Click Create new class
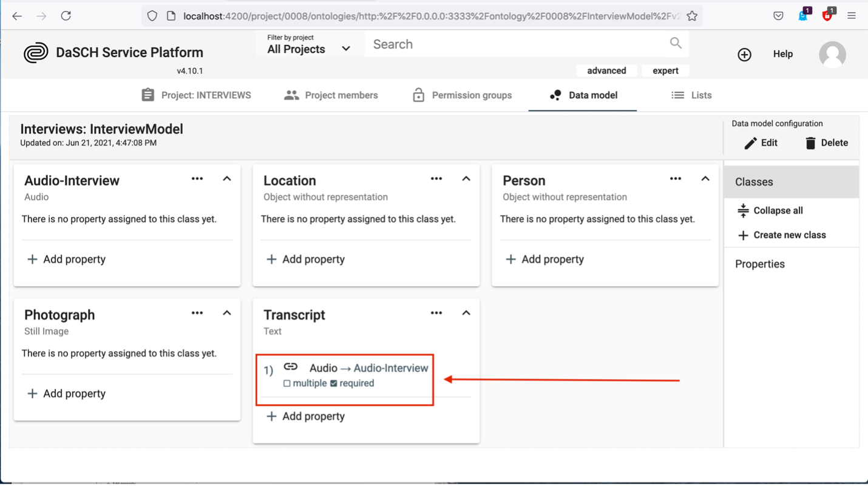This screenshot has width=868, height=486. pos(782,235)
